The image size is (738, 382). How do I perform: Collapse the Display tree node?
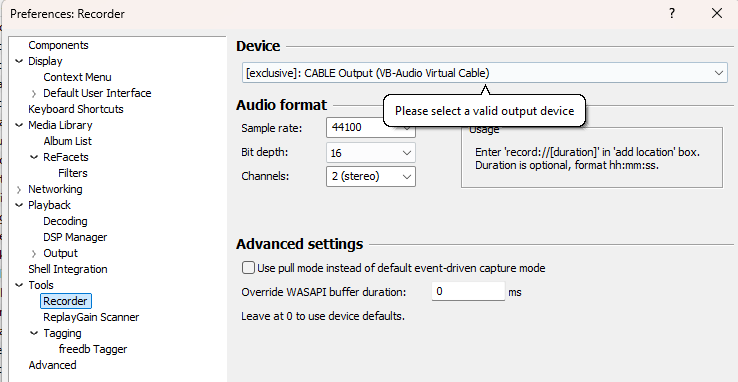click(19, 61)
